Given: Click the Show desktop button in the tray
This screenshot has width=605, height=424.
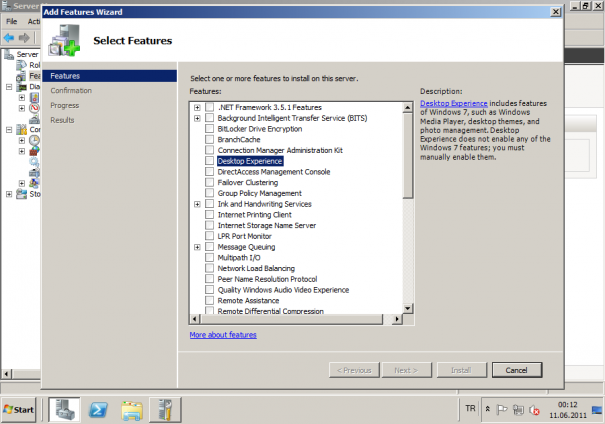Looking at the screenshot, I should pos(597,410).
